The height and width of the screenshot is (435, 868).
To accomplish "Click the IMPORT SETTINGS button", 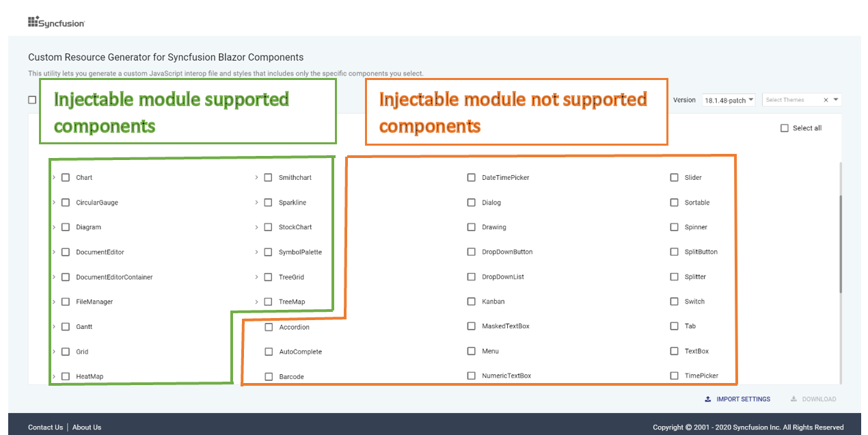I will tap(737, 399).
